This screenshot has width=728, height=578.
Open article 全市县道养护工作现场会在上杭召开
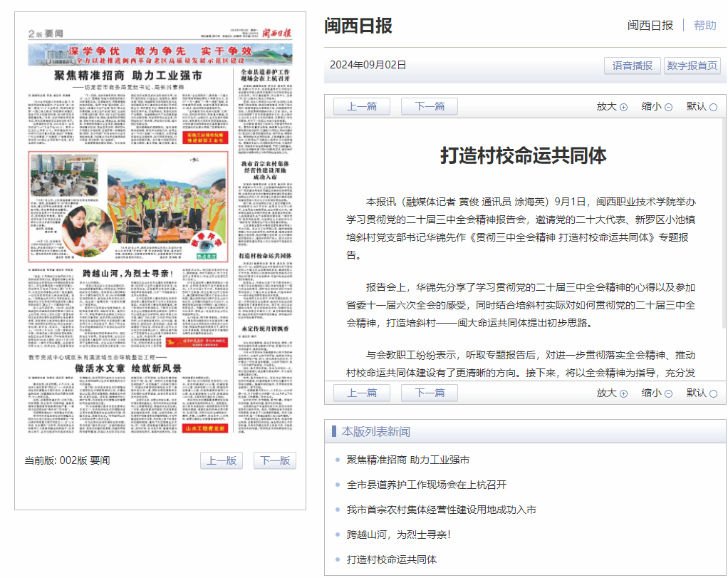click(x=426, y=485)
